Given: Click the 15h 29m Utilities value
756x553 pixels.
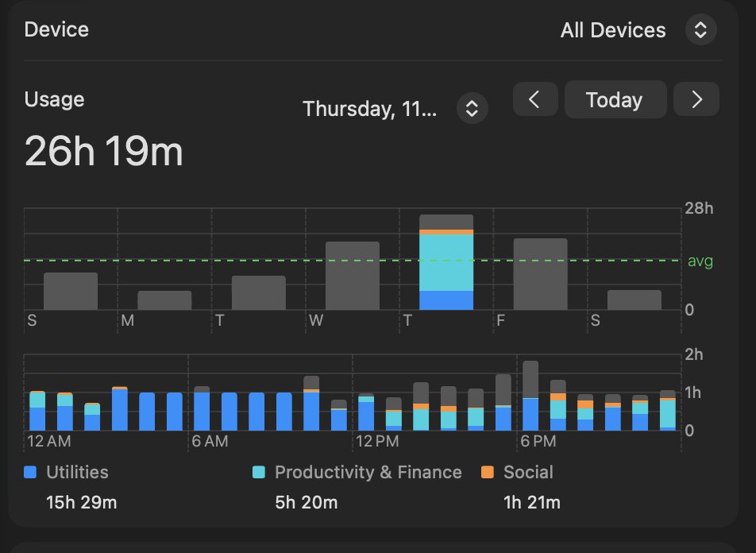Looking at the screenshot, I should click(x=82, y=502).
